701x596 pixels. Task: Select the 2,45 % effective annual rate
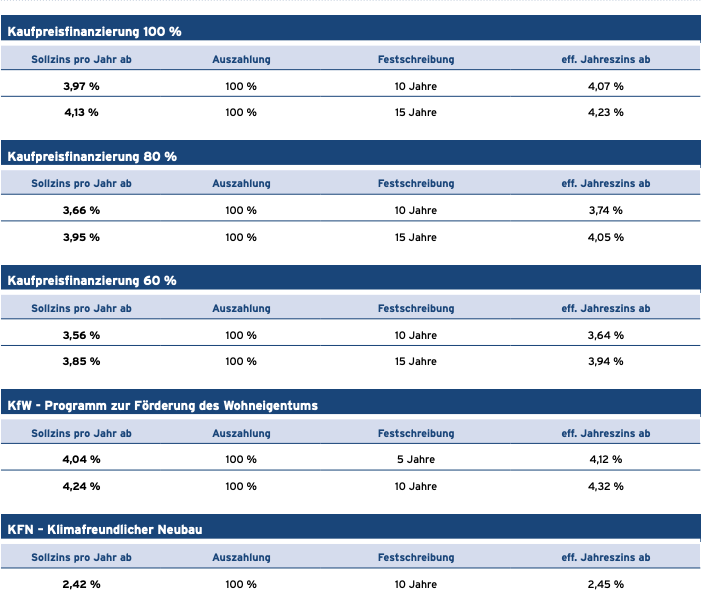point(605,584)
